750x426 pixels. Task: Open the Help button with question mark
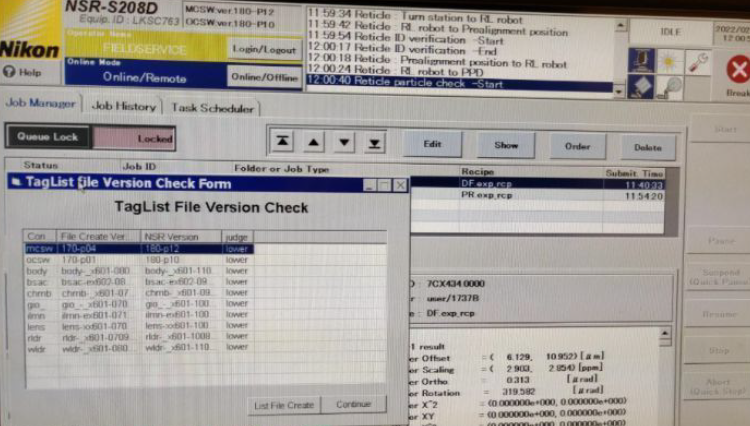[x=22, y=72]
